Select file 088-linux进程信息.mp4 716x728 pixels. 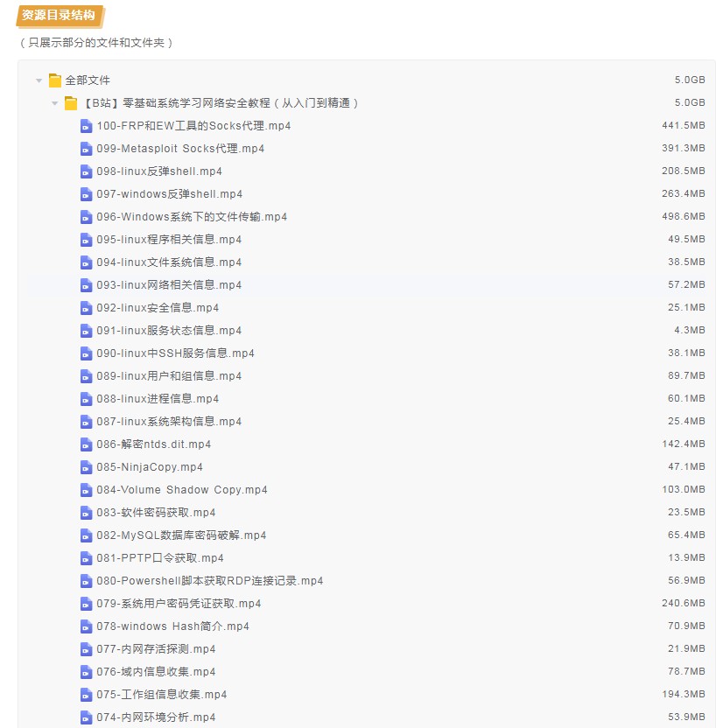point(158,399)
